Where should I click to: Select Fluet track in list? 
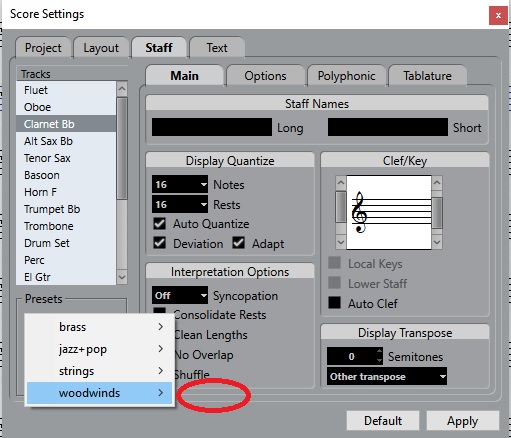[66, 90]
